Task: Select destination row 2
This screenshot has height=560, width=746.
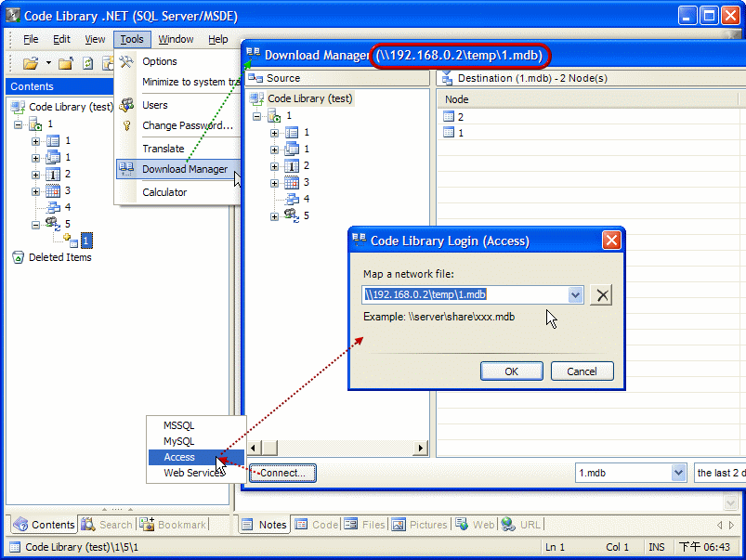Action: pos(460,117)
